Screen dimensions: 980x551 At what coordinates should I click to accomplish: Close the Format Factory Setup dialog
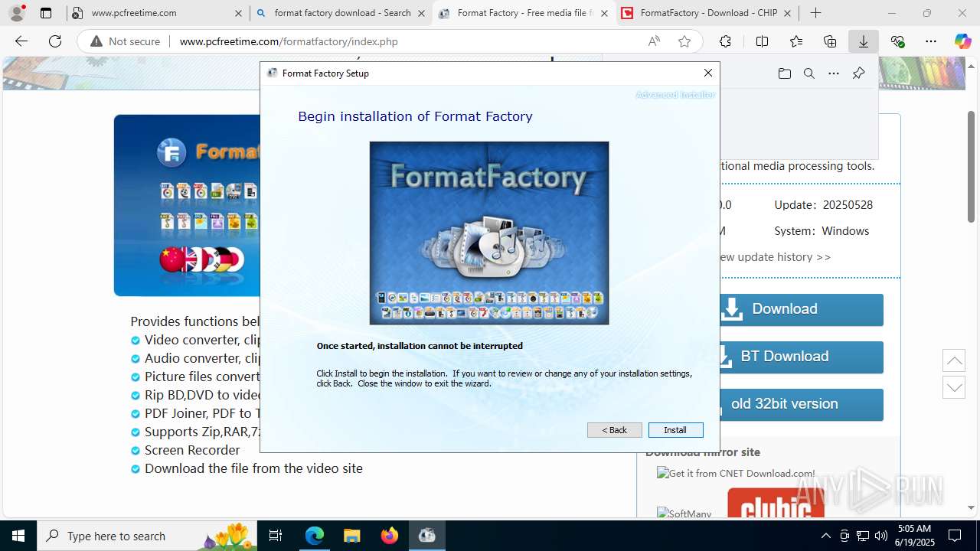point(707,73)
